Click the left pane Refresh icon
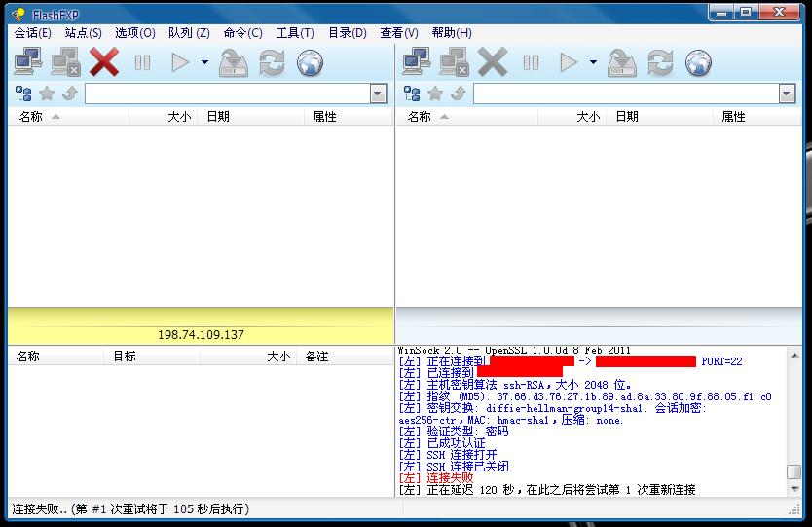This screenshot has height=527, width=812. pyautogui.click(x=272, y=62)
